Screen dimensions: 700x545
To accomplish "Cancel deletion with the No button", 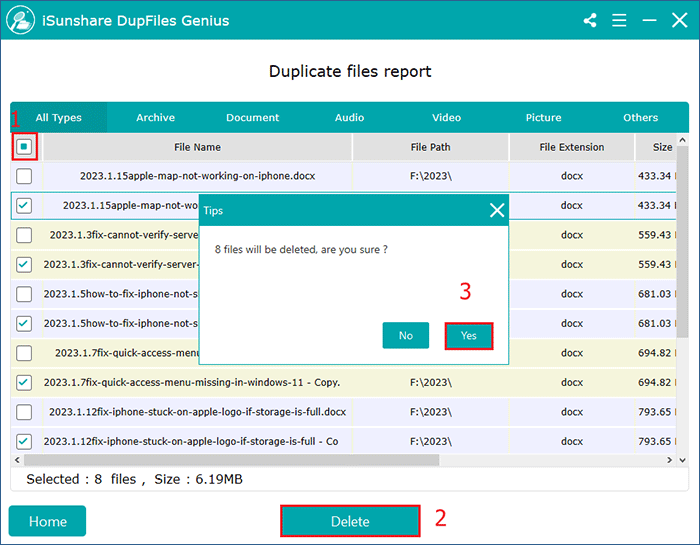I will [406, 336].
